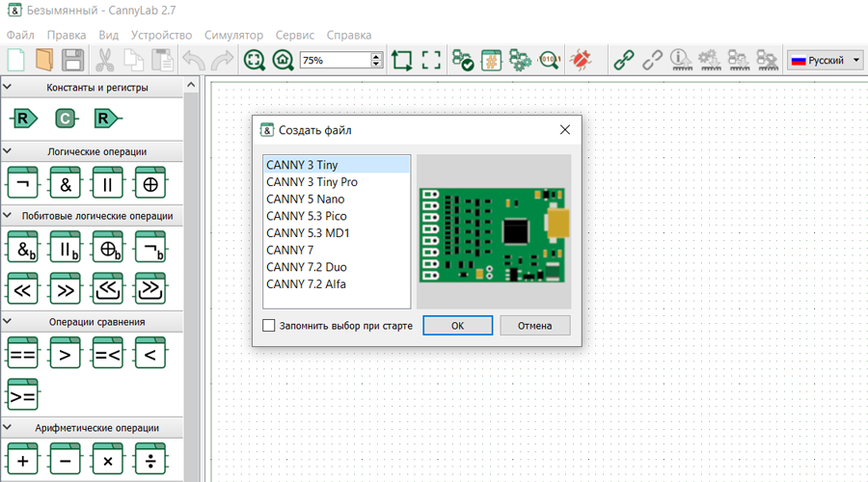Screen dimensions: 868x482
Task: Select CANNY 5 Nano in list
Action: [x=337, y=200]
